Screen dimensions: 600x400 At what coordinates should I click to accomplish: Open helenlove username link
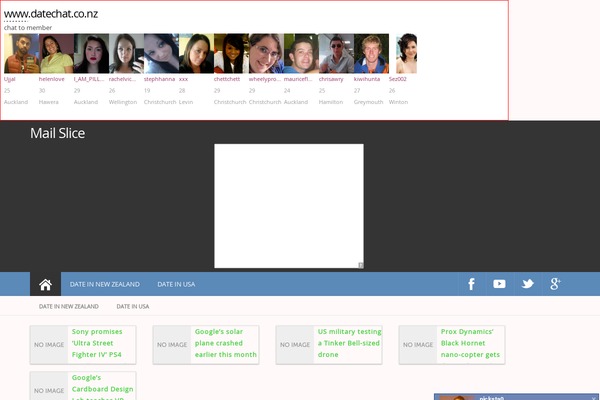point(52,79)
